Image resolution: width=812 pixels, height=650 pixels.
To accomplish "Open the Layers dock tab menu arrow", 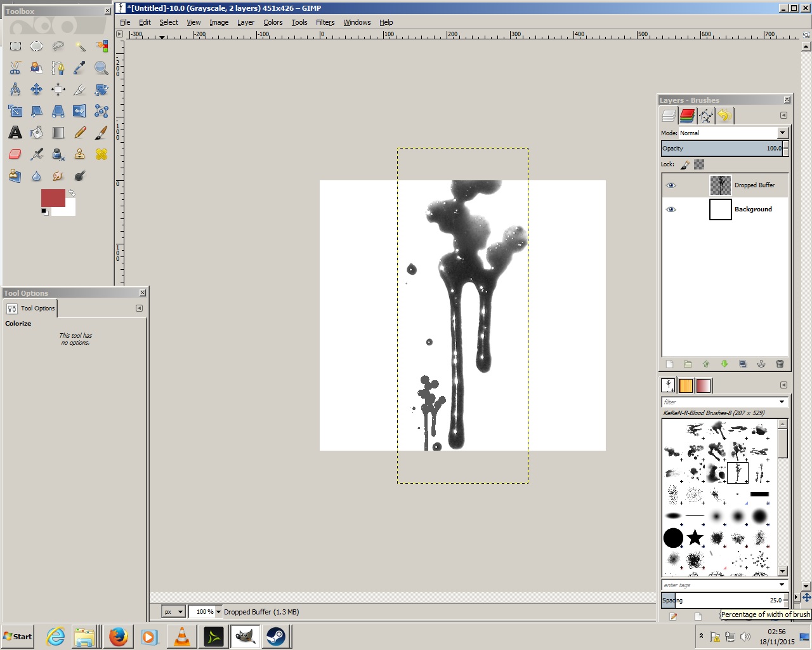I will (783, 116).
